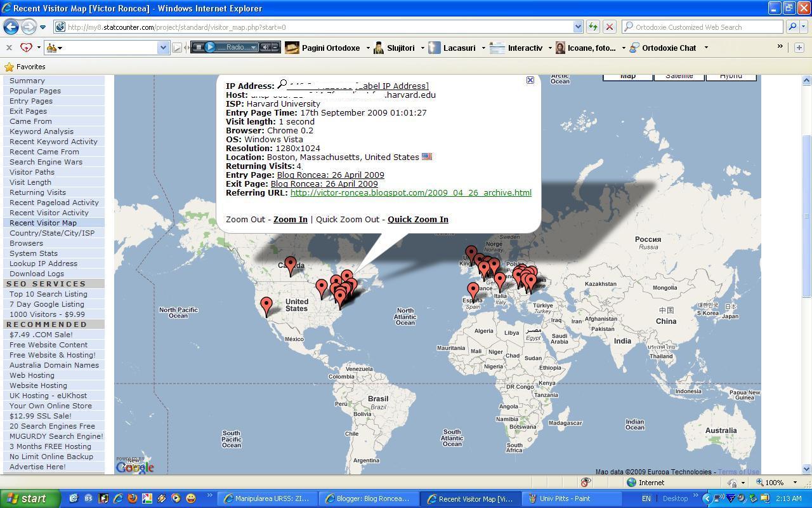Click the Google logo on the map

[x=135, y=467]
